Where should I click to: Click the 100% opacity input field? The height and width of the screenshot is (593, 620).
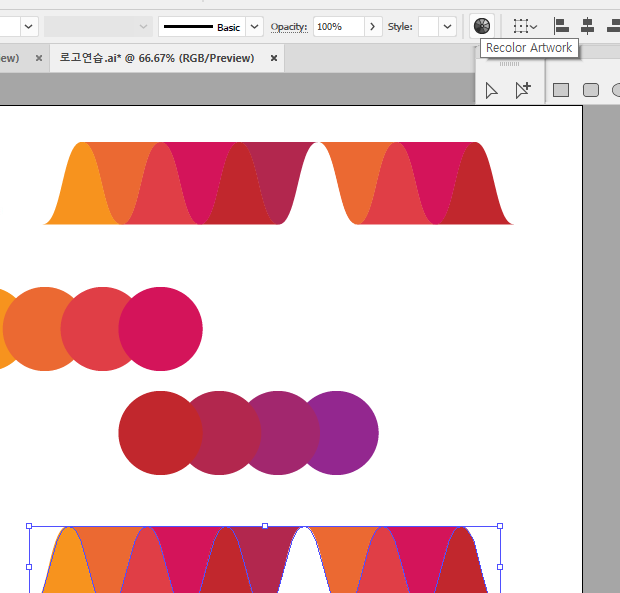tap(338, 26)
